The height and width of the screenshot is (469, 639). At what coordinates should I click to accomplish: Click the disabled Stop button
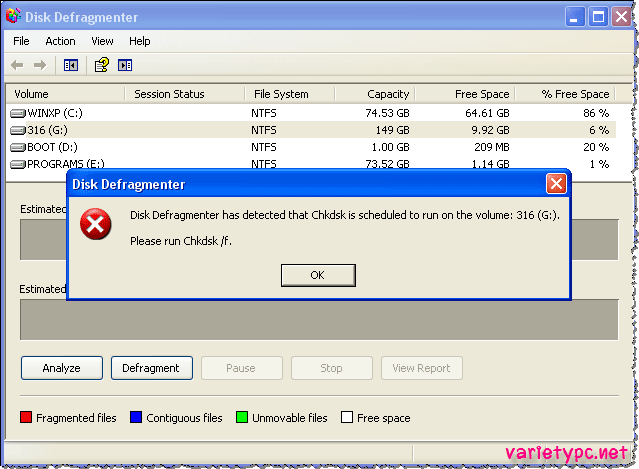[332, 368]
